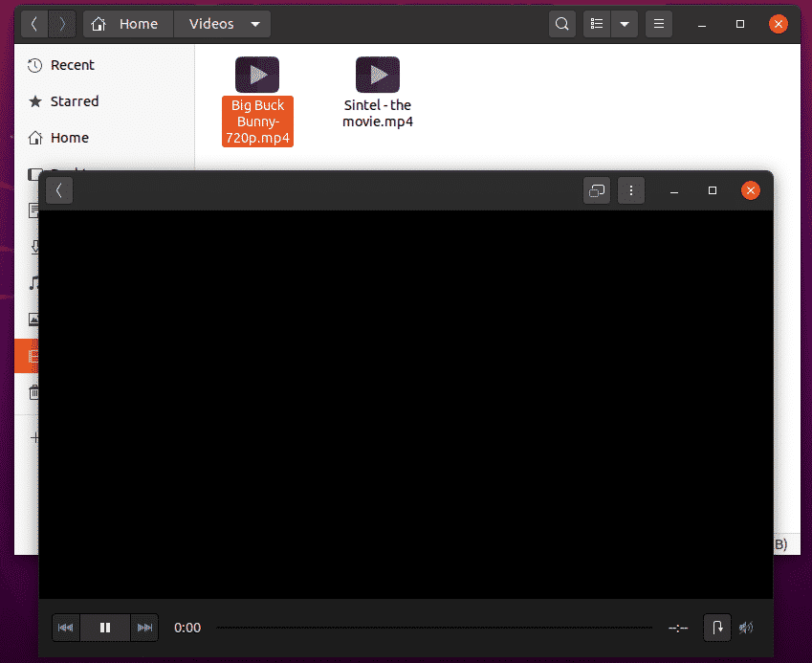Click the Home breadcrumb toggle
This screenshot has height=663, width=812.
coord(127,24)
